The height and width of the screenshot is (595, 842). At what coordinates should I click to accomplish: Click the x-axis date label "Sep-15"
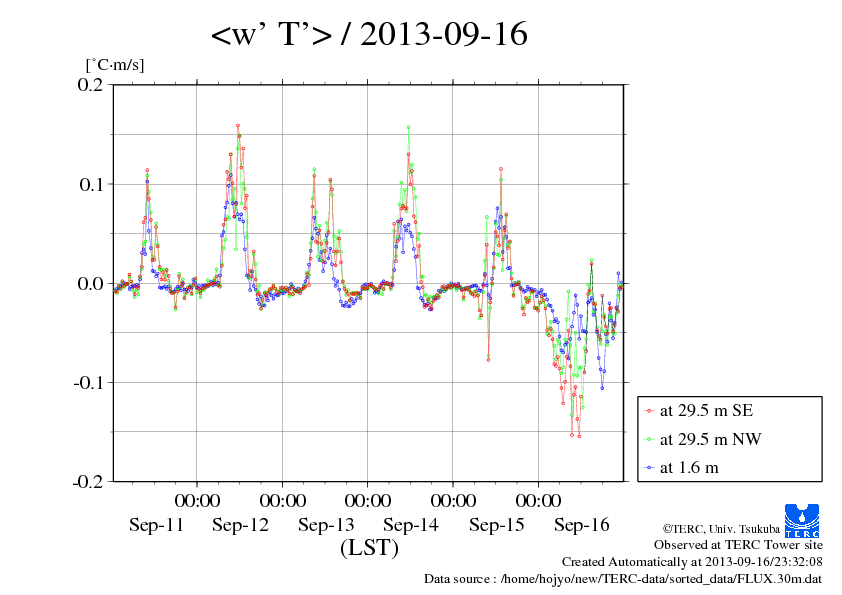coord(496,525)
